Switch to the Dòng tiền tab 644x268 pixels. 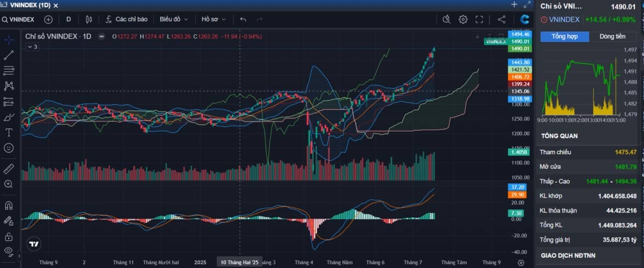pyautogui.click(x=612, y=37)
